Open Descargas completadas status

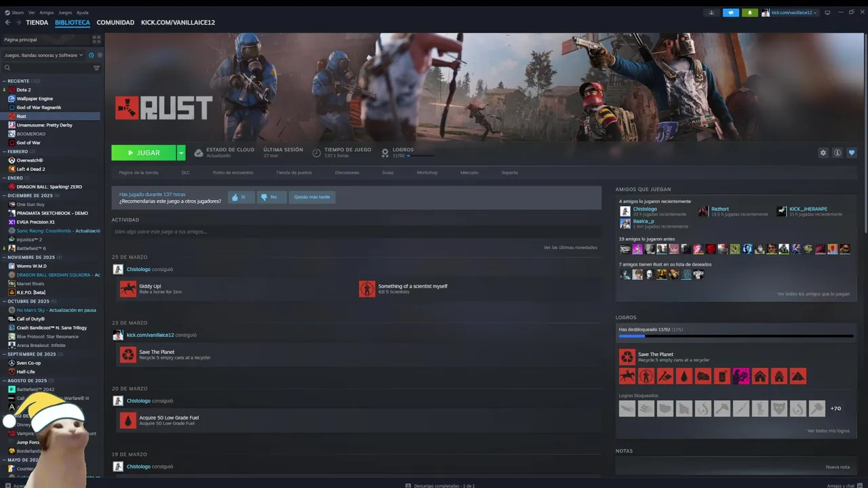coord(440,485)
